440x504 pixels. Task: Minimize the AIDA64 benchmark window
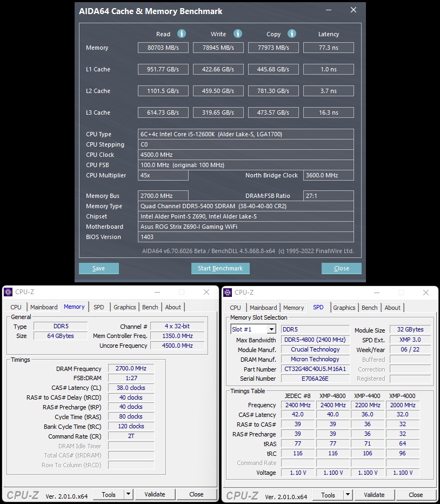click(329, 10)
